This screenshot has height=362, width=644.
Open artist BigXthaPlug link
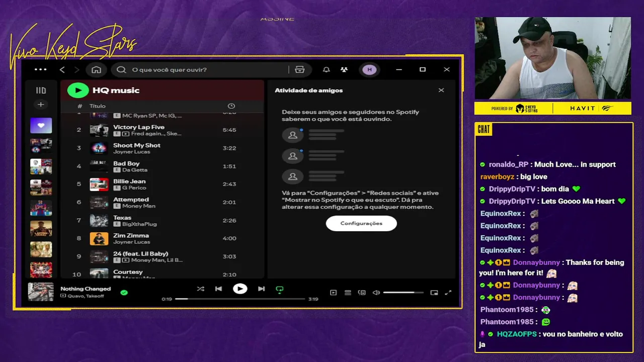[x=139, y=224]
